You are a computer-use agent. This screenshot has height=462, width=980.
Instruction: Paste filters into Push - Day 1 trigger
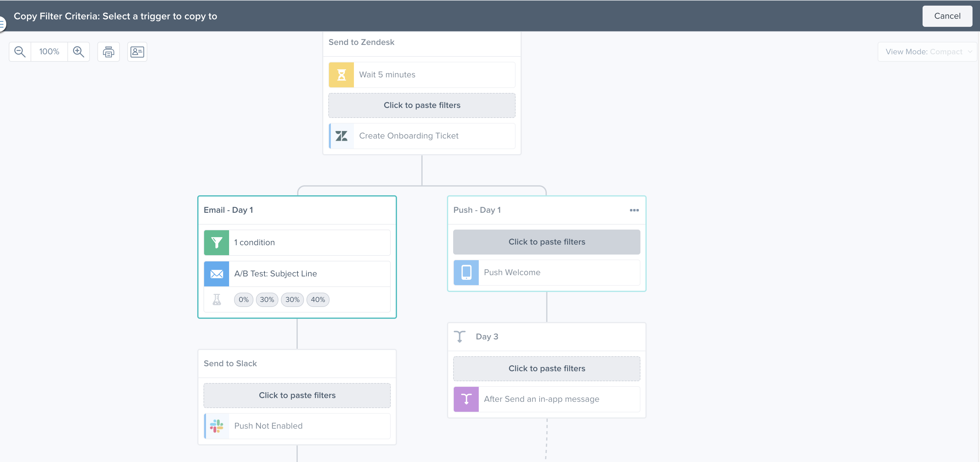coord(547,242)
